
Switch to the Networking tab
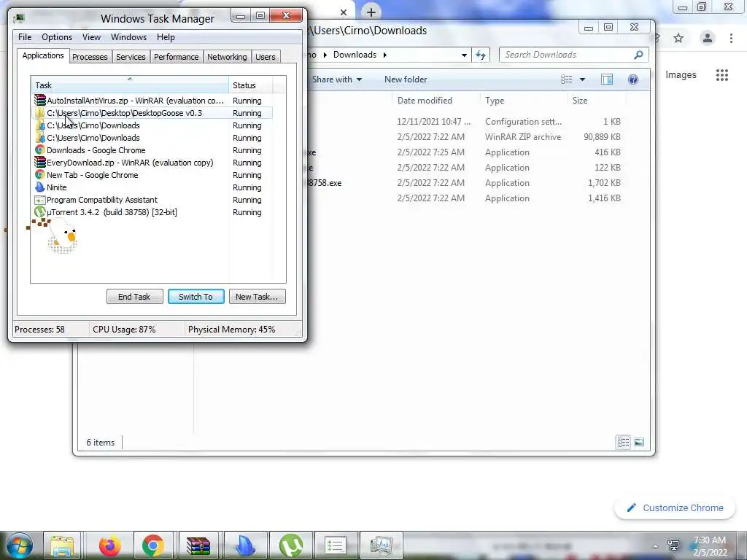(227, 57)
